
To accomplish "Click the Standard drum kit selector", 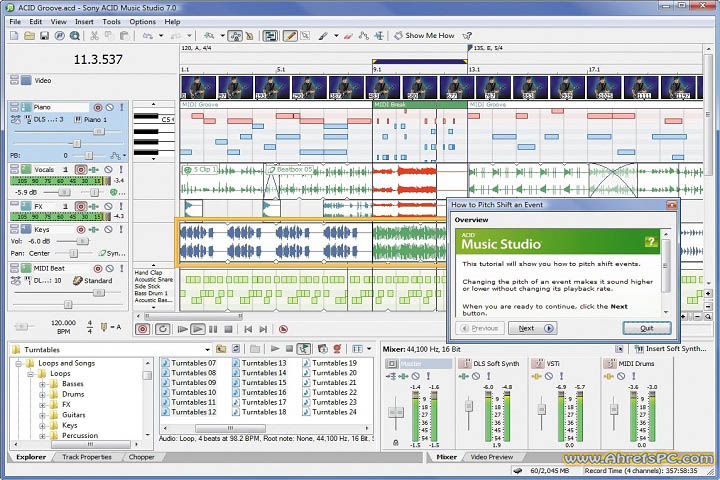I will tap(93, 281).
